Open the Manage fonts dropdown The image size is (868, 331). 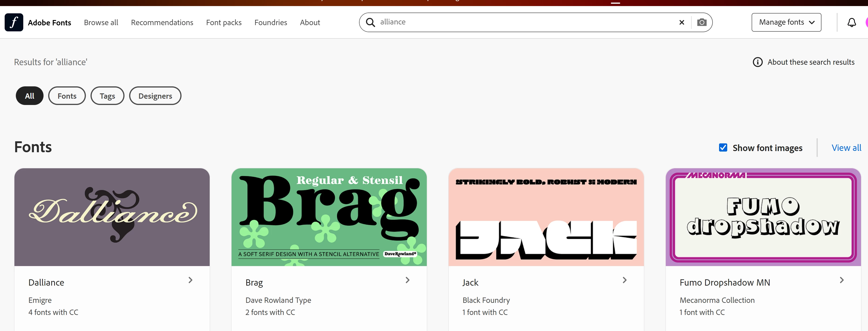(x=786, y=22)
